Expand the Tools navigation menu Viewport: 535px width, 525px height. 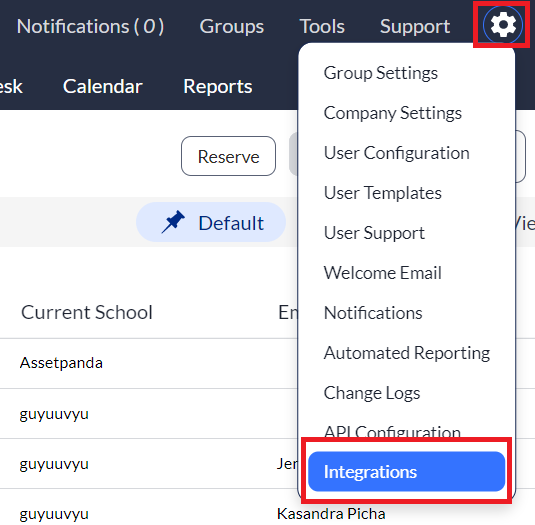point(322,26)
